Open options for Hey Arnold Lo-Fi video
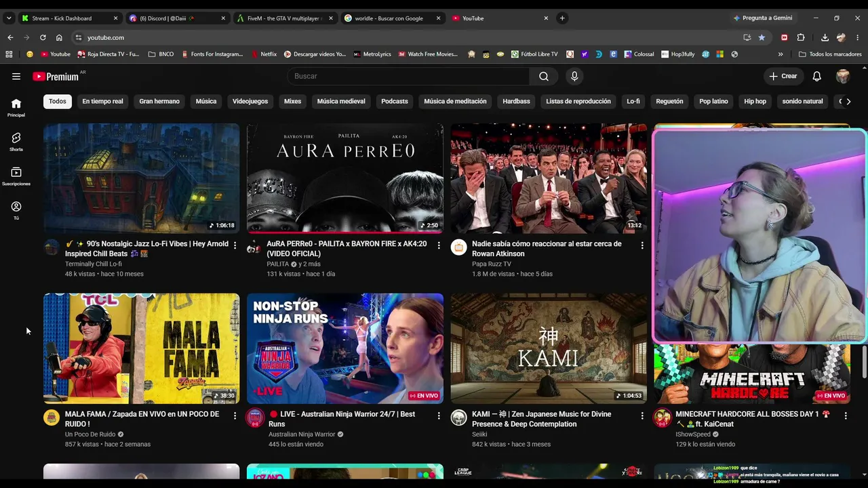 235,245
